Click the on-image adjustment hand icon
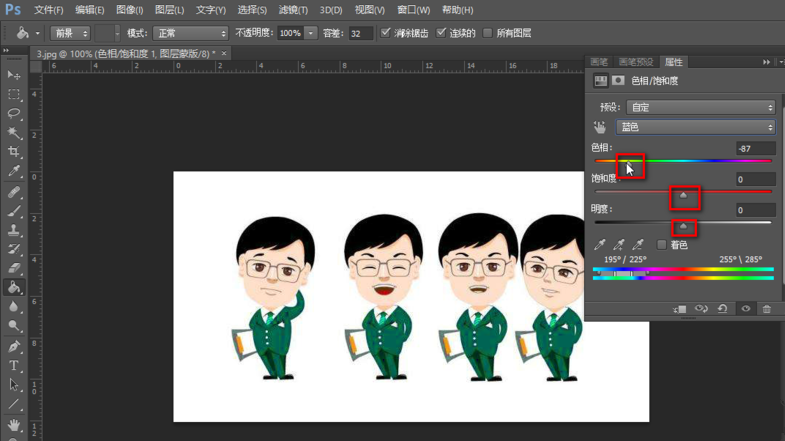The width and height of the screenshot is (785, 441). point(600,127)
